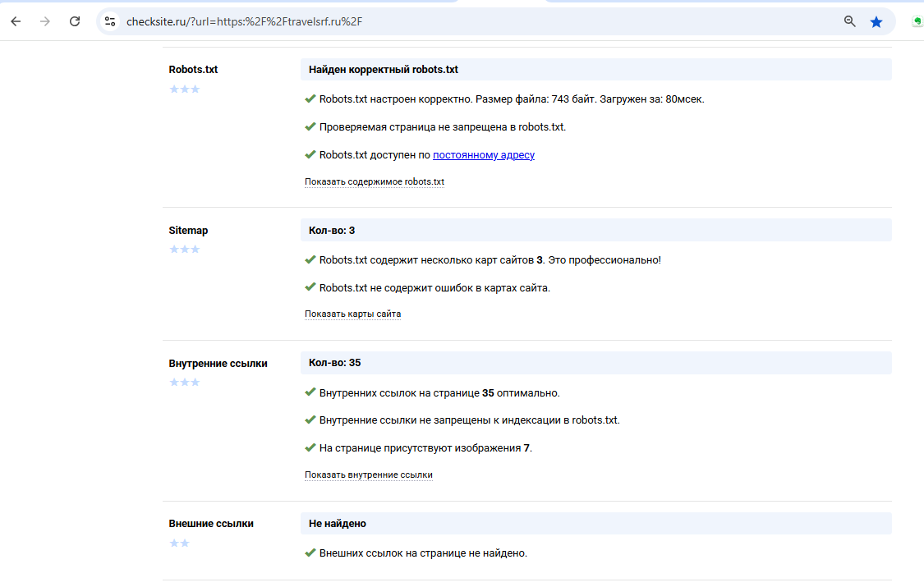Click the browser forward arrow

(x=45, y=21)
